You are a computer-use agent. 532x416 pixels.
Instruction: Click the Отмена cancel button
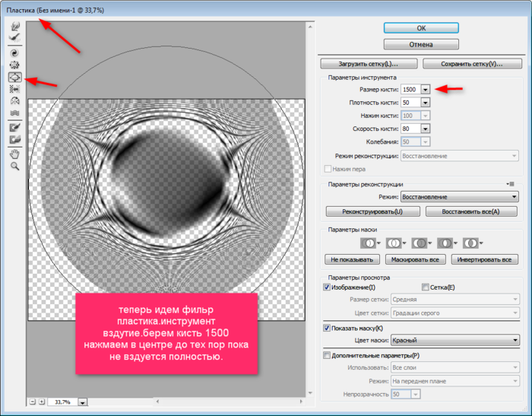421,44
